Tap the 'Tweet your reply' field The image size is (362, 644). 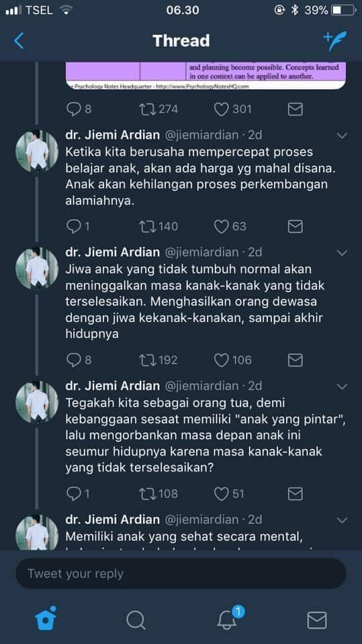point(181,574)
